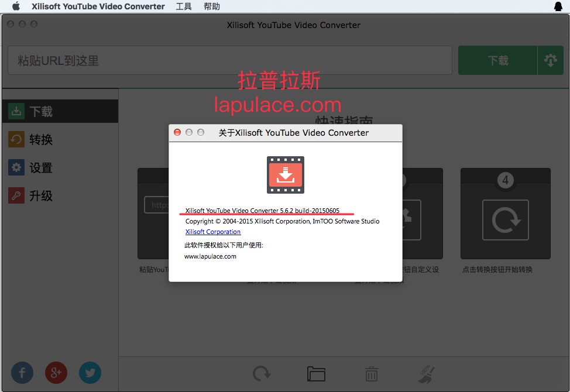
Task: Open the Apple menu
Action: 16,6
